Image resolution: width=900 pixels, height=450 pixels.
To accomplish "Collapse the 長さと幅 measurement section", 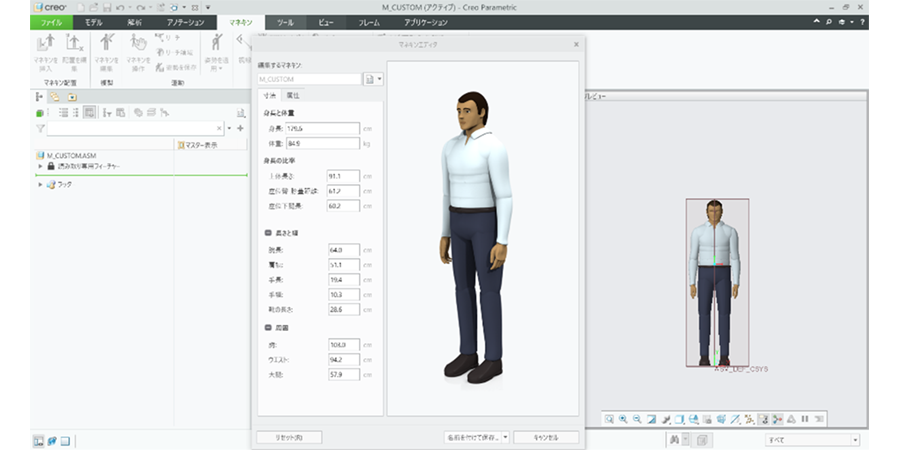I will tap(266, 233).
